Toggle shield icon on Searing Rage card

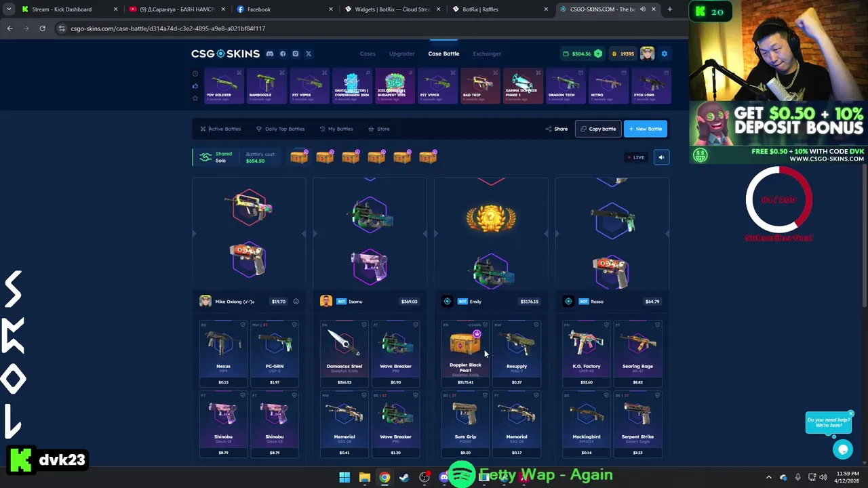tap(658, 325)
